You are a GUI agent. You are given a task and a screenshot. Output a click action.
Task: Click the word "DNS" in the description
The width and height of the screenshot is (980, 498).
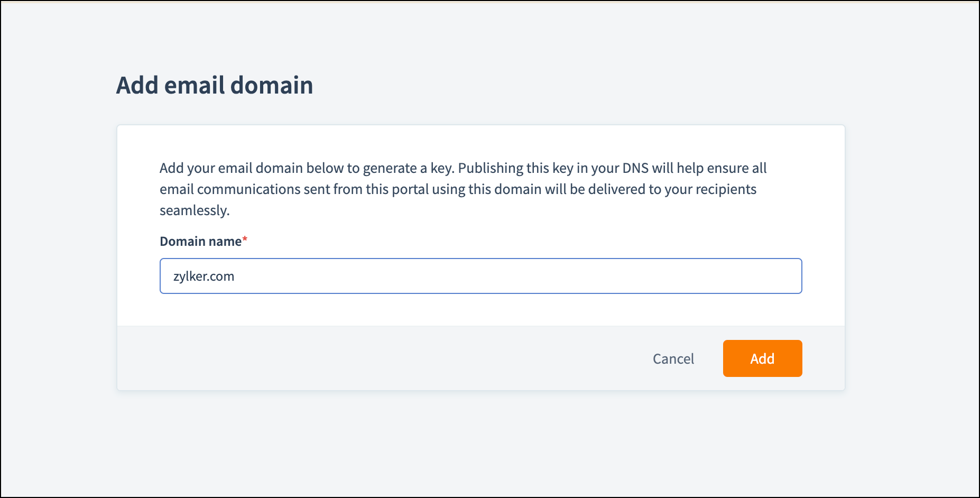coord(635,168)
